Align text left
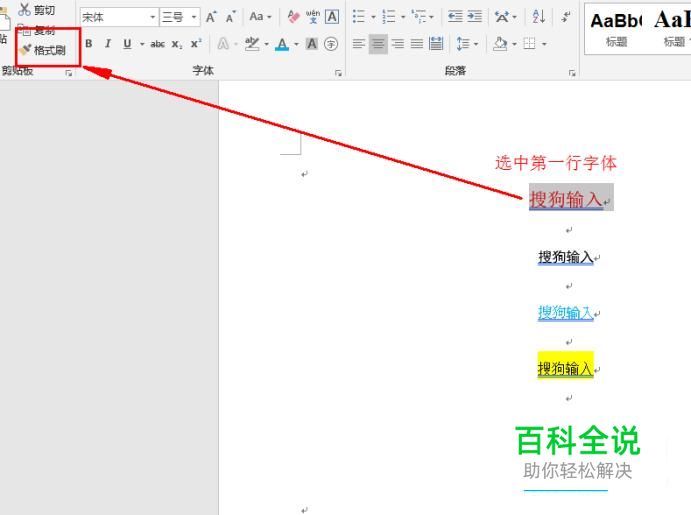Viewport: 691px width, 515px height. (x=359, y=44)
